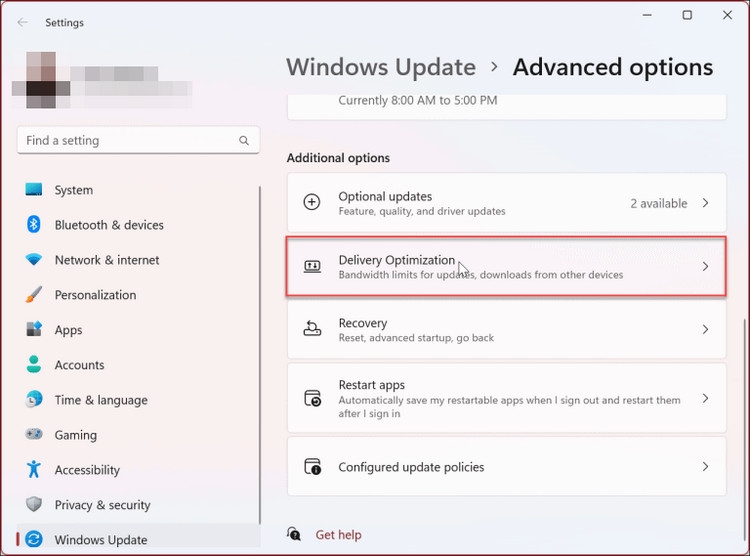Click "Feature, quality, and driver updates"
750x556 pixels.
coord(422,211)
